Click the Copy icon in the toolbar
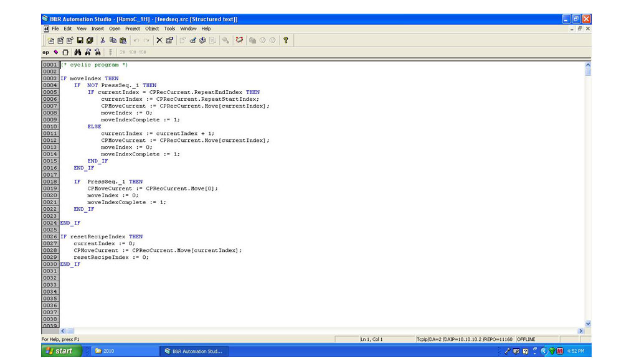Viewport: 639px width, 364px height. [x=113, y=40]
